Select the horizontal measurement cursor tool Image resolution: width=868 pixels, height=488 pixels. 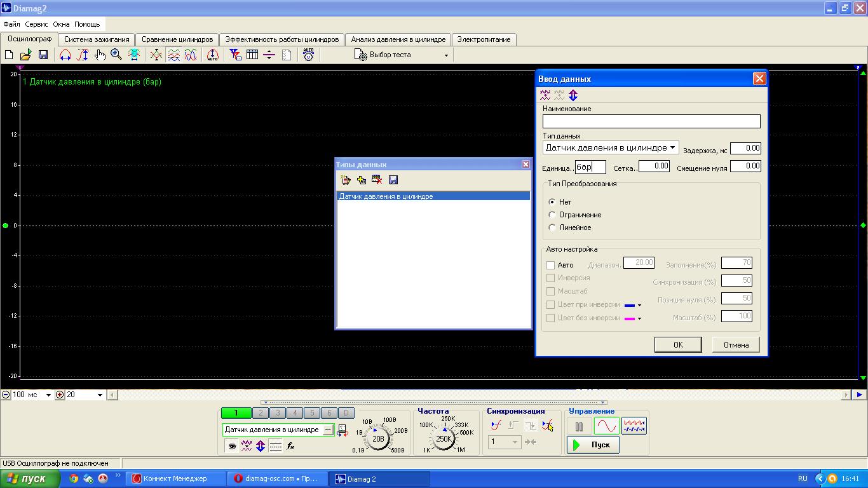(x=65, y=55)
